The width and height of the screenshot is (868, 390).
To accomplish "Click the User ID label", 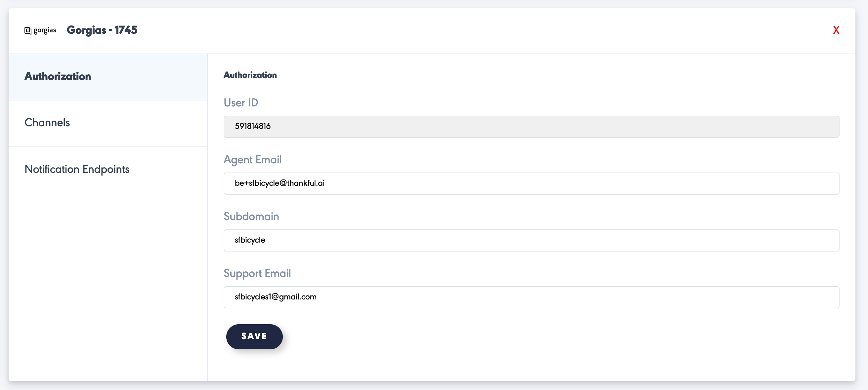I will (x=241, y=103).
